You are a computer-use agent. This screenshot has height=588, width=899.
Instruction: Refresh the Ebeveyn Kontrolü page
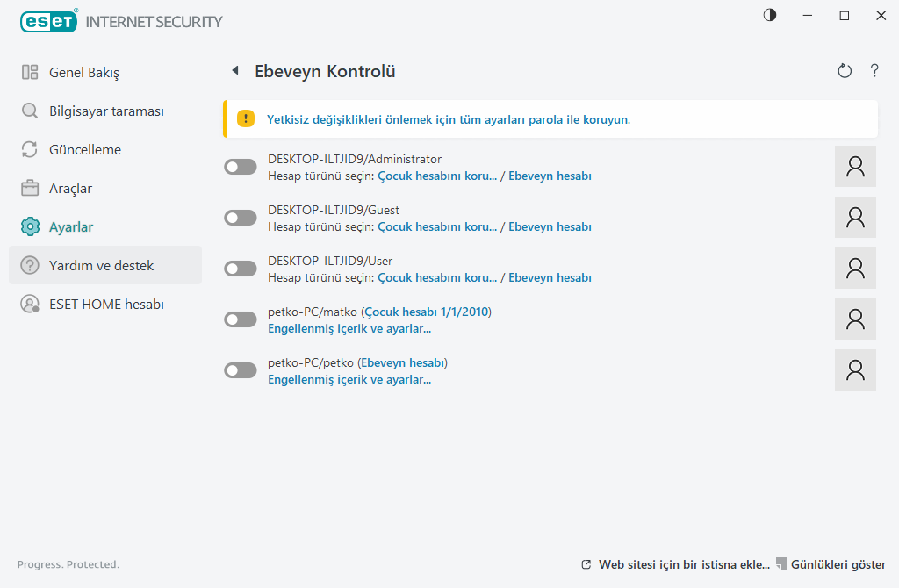pos(845,71)
